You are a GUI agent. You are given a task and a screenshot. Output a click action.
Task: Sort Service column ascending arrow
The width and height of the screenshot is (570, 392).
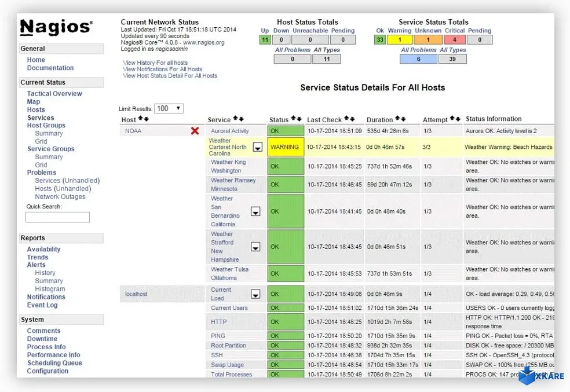(x=235, y=119)
